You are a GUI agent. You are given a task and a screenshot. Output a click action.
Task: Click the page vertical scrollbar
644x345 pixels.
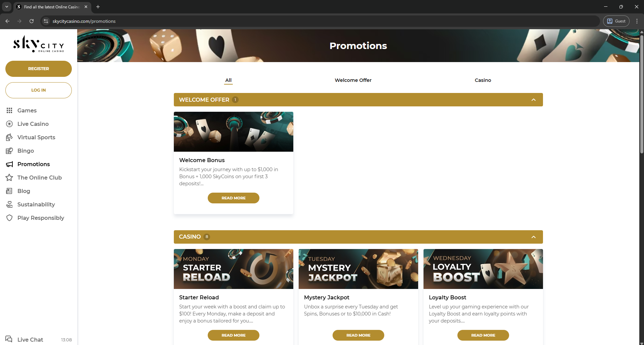click(642, 94)
